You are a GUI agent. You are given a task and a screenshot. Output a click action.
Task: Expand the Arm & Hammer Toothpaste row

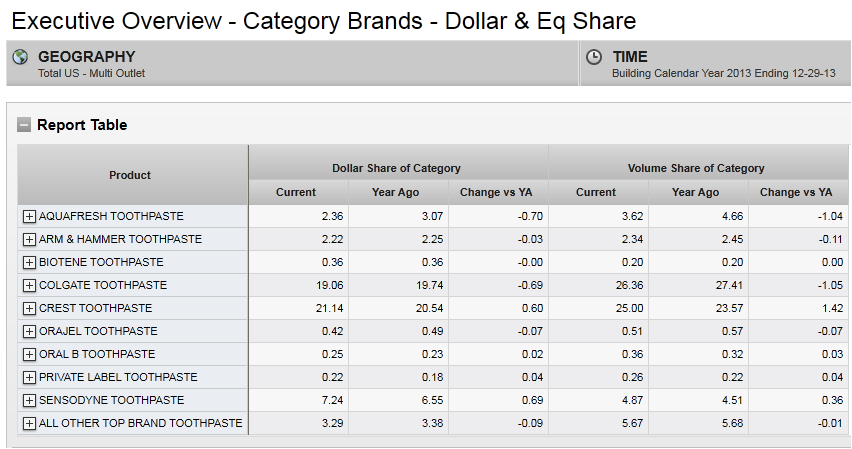pyautogui.click(x=29, y=239)
